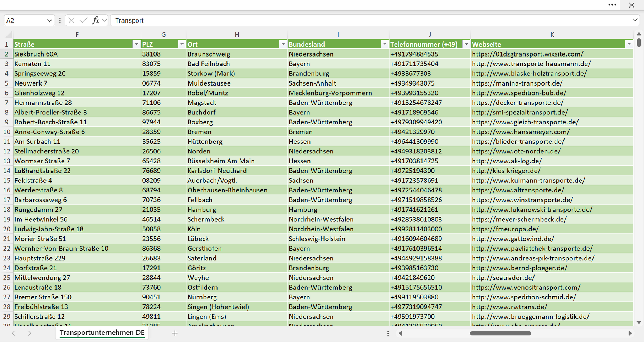This screenshot has height=342, width=644.
Task: Select row 15 header
Action: [6, 181]
